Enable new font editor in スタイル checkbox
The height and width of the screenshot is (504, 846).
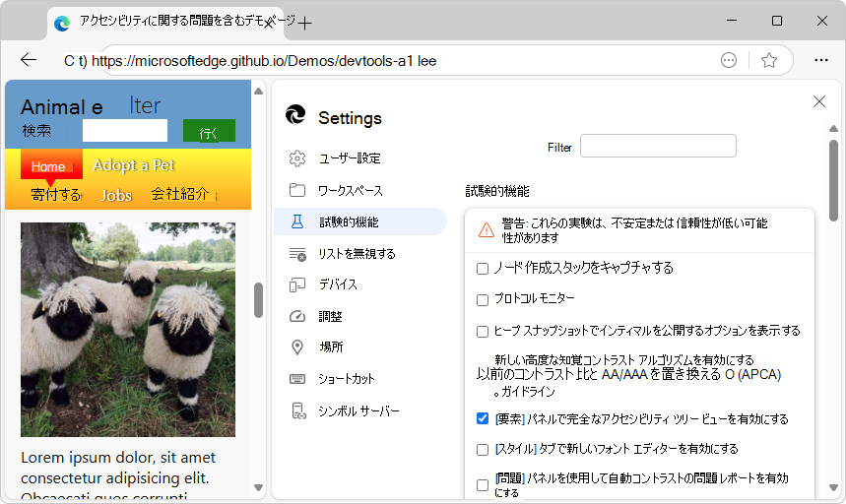tap(483, 450)
